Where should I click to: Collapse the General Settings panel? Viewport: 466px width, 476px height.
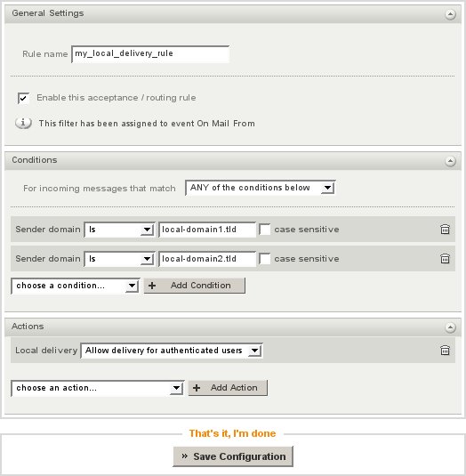tap(450, 14)
